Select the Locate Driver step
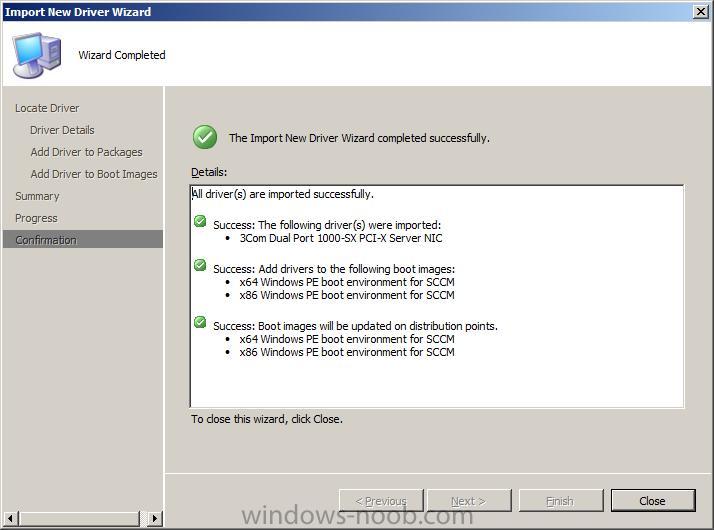 [47, 108]
